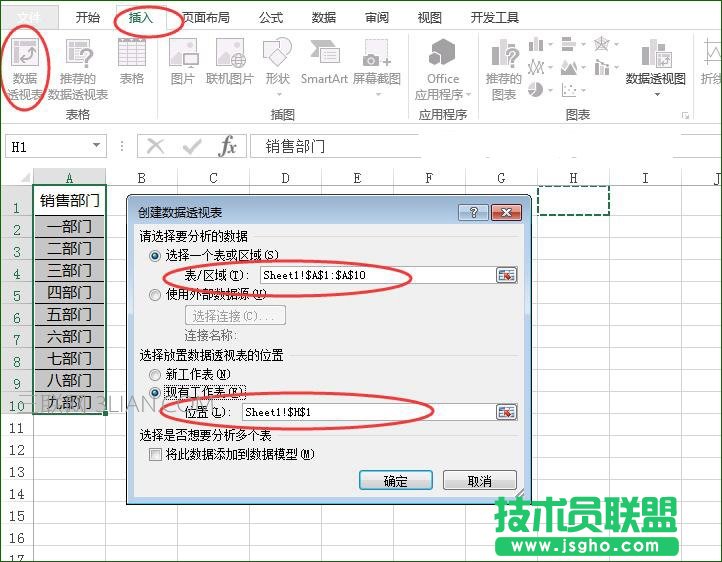Select 选择一个表或区域 radio button
Image resolution: width=722 pixels, height=562 pixels.
[155, 255]
